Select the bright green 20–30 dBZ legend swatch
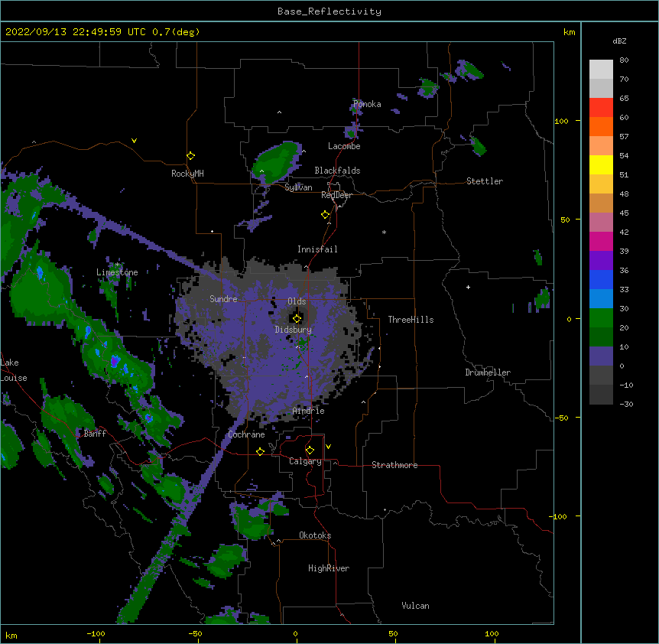The width and height of the screenshot is (659, 644). point(601,318)
